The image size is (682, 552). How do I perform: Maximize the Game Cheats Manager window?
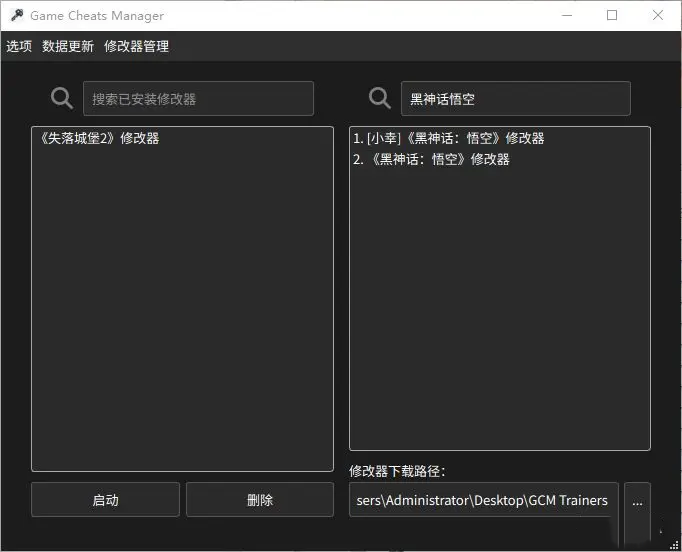click(x=612, y=16)
